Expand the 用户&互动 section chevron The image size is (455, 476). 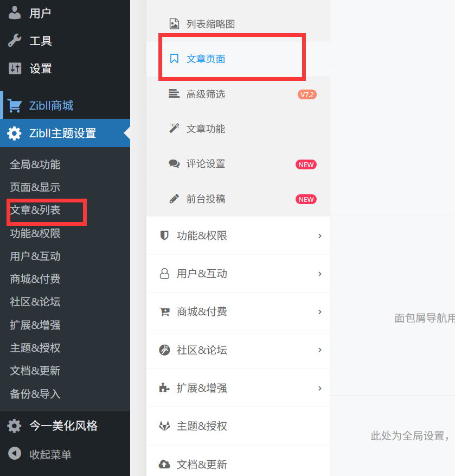tap(320, 274)
